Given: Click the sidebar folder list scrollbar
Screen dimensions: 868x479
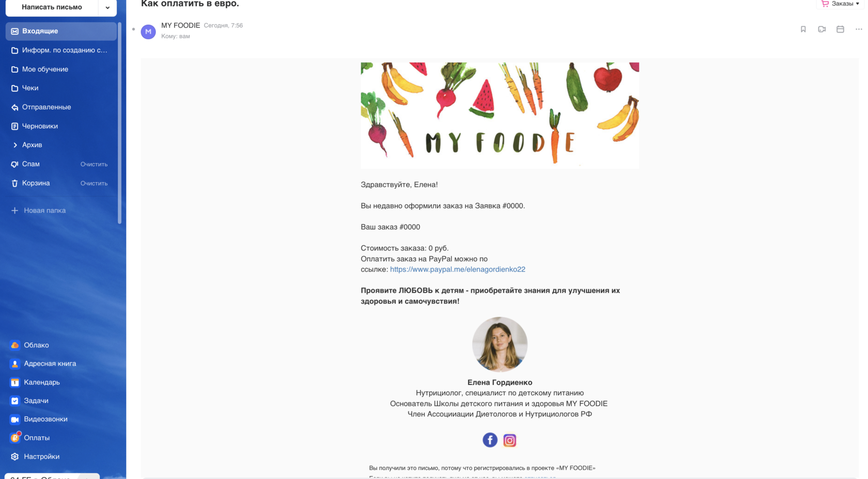Looking at the screenshot, I should pyautogui.click(x=120, y=124).
